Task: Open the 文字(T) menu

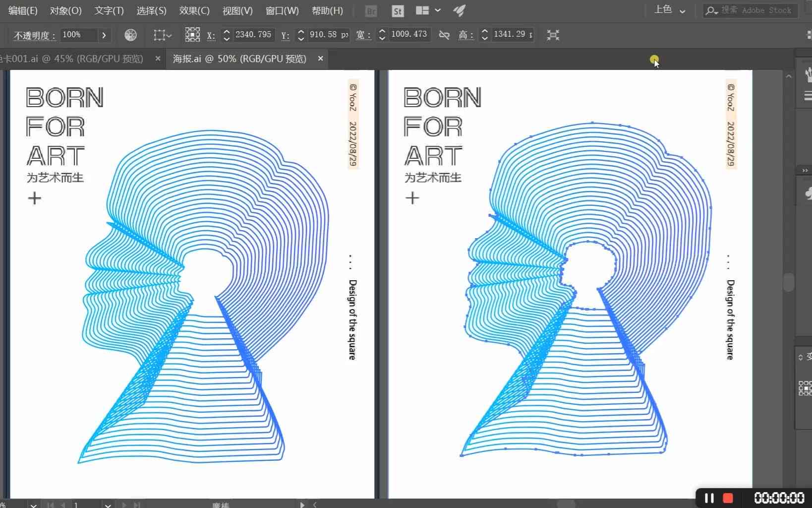Action: click(109, 10)
